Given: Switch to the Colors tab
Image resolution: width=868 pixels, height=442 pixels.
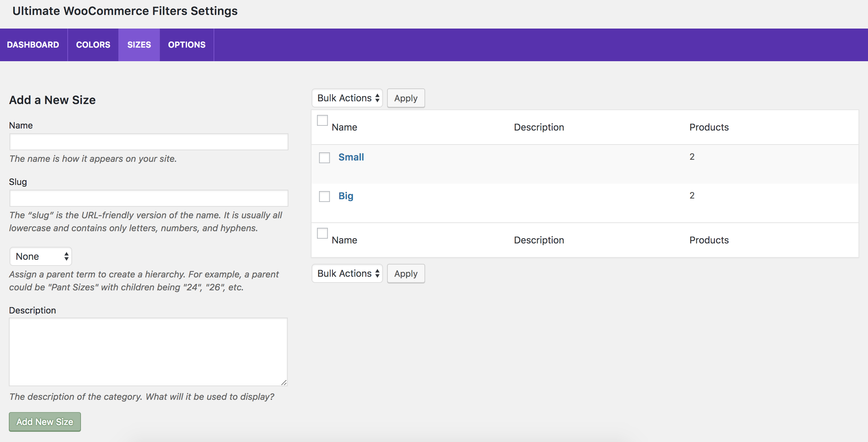Looking at the screenshot, I should [x=93, y=45].
